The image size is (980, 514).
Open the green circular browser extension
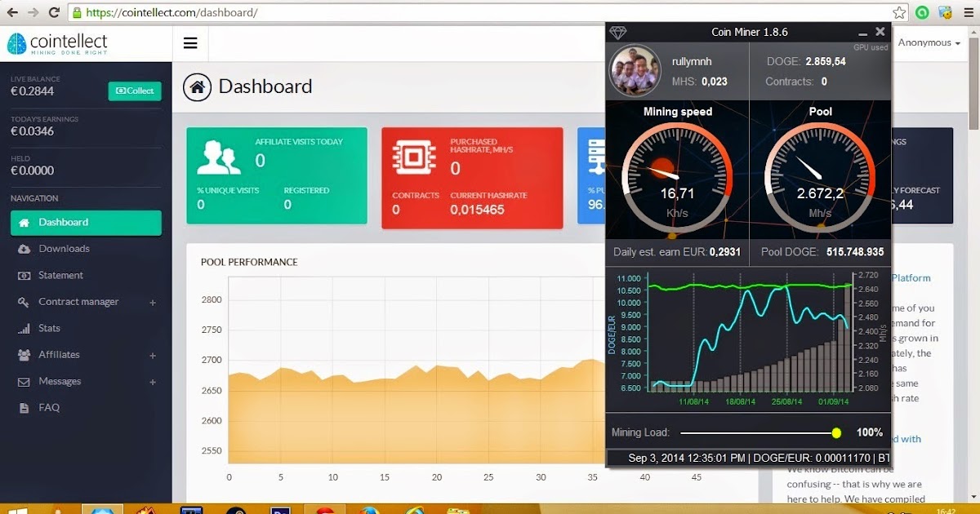click(923, 12)
